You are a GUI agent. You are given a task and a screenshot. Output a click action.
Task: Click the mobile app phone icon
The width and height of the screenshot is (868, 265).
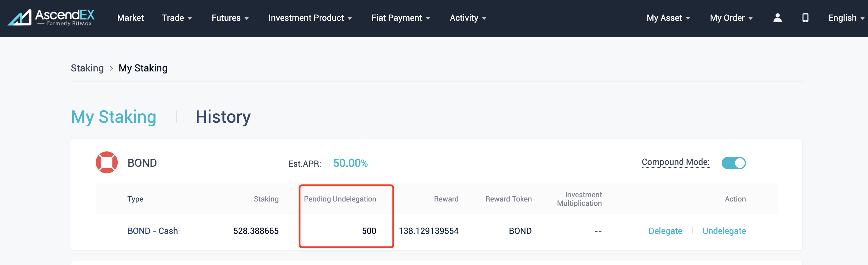point(805,18)
